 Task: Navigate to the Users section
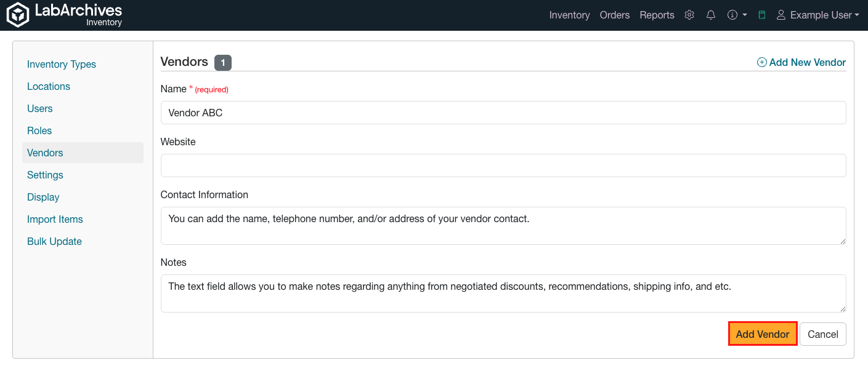click(x=39, y=108)
